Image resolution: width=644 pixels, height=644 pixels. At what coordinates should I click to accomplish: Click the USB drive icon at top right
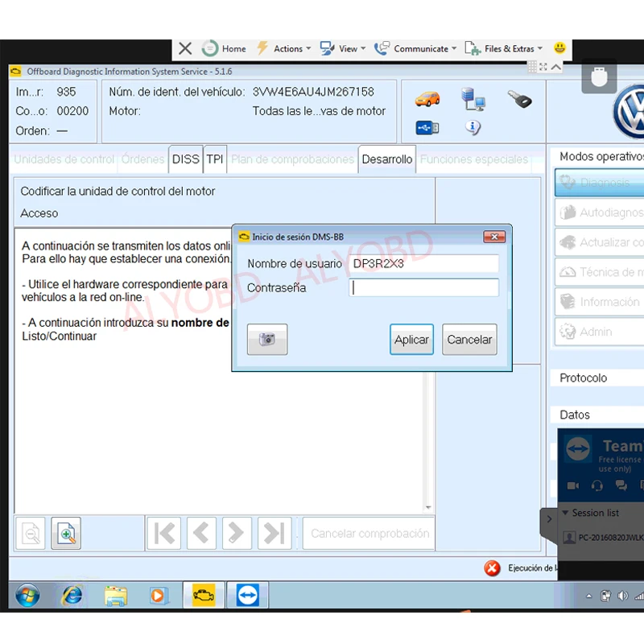[x=599, y=76]
